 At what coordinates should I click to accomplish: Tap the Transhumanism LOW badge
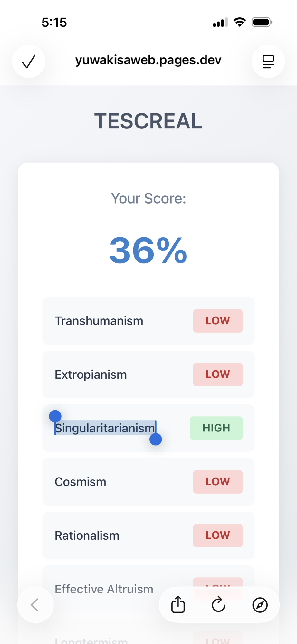[217, 321]
